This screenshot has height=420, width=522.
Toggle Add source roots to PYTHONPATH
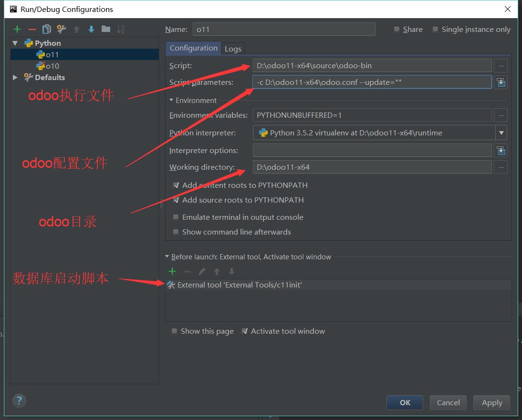click(x=176, y=200)
